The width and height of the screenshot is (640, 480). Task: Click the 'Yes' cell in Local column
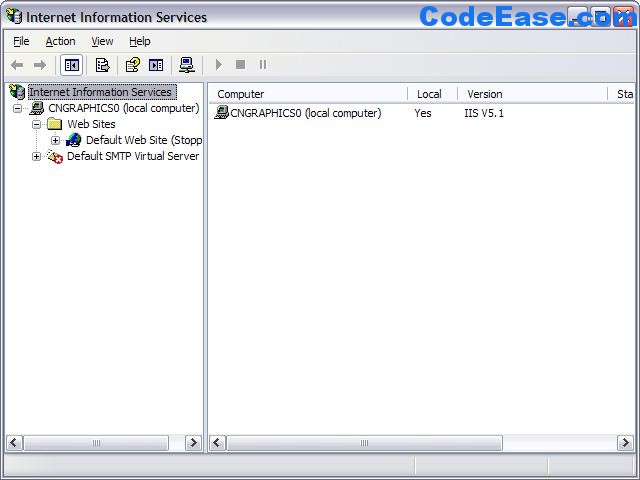[423, 113]
